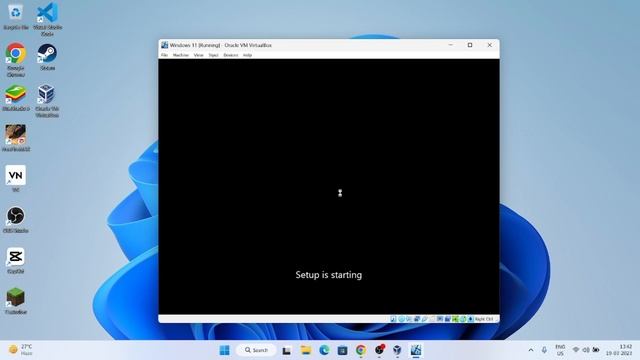The image size is (640, 360).
Task: Click the mouse integration status icon
Action: [463, 319]
